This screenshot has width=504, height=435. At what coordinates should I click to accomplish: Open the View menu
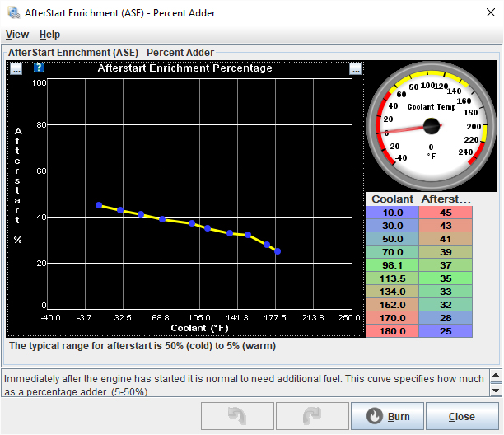[x=17, y=35]
